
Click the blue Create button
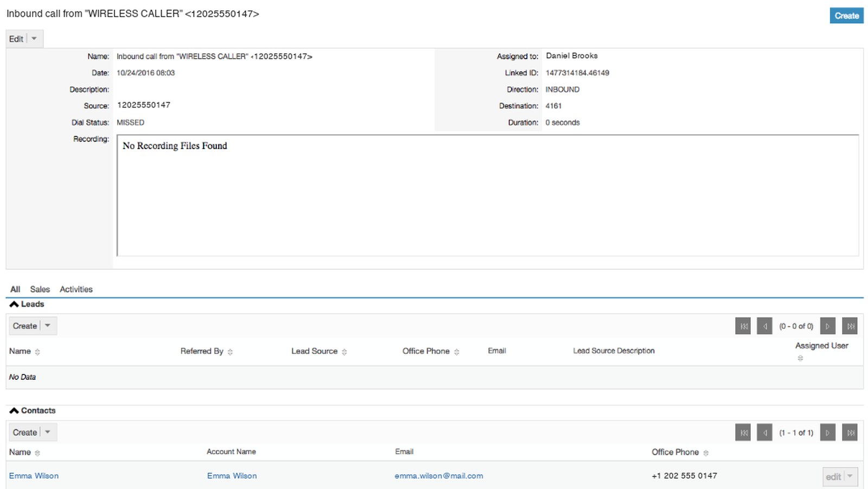pos(846,16)
